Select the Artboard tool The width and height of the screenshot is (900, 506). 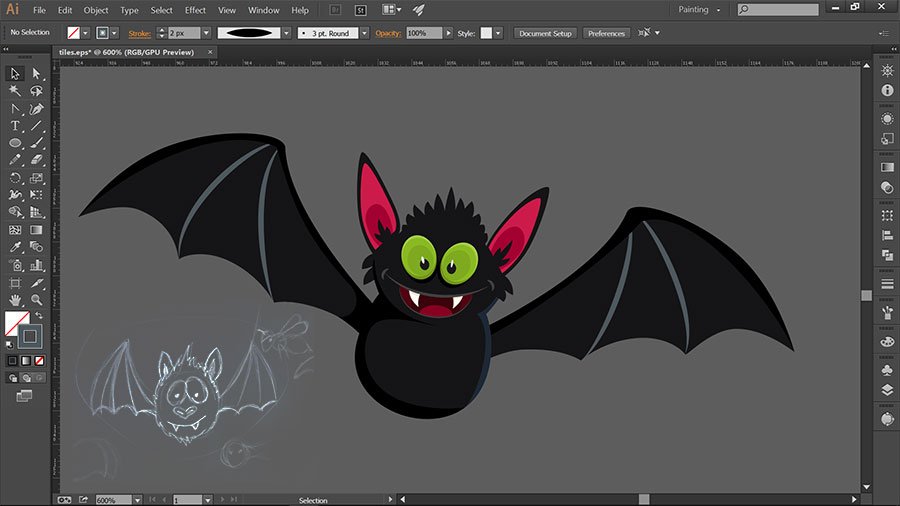tap(15, 283)
